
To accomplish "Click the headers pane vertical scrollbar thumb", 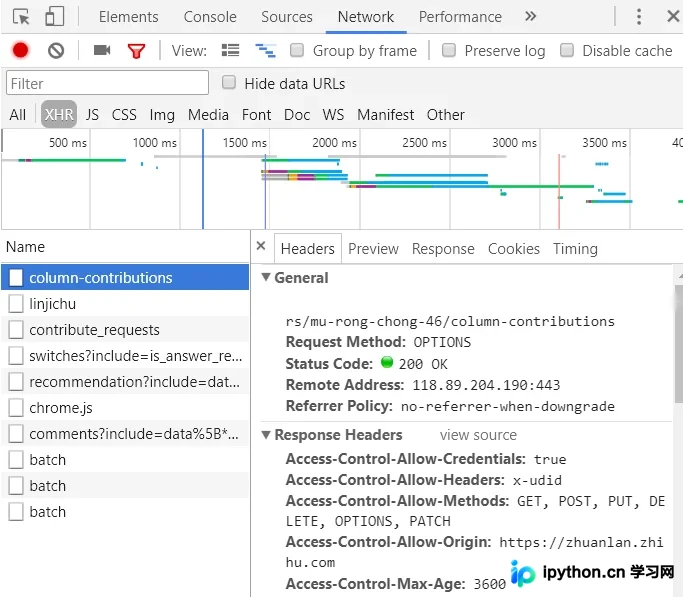I will coord(678,344).
